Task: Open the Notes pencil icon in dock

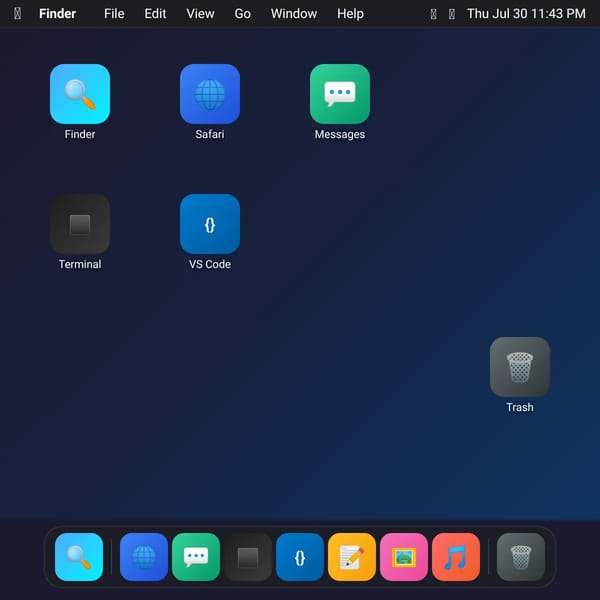Action: (x=352, y=557)
